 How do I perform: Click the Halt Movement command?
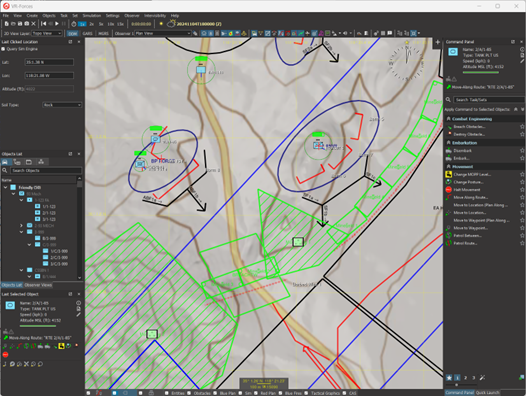pyautogui.click(x=467, y=190)
